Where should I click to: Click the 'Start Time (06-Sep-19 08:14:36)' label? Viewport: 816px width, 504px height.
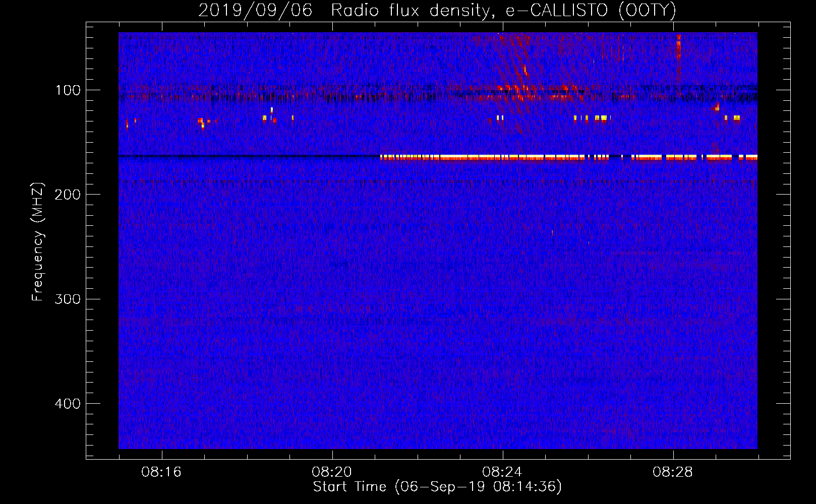point(437,487)
